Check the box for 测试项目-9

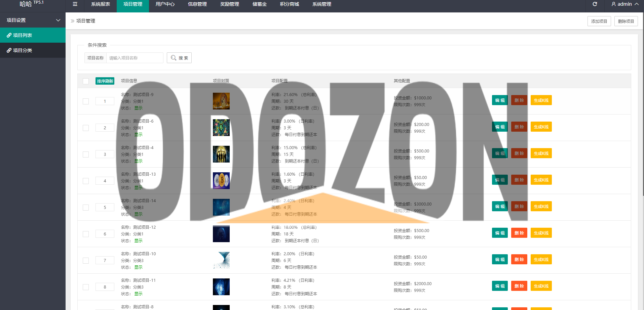(x=86, y=101)
